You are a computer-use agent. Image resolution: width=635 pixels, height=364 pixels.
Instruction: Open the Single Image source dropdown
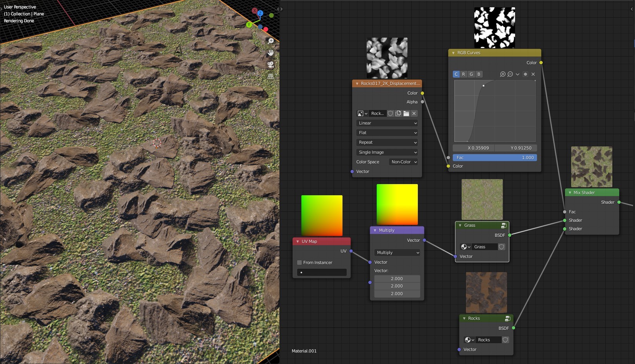pos(387,152)
